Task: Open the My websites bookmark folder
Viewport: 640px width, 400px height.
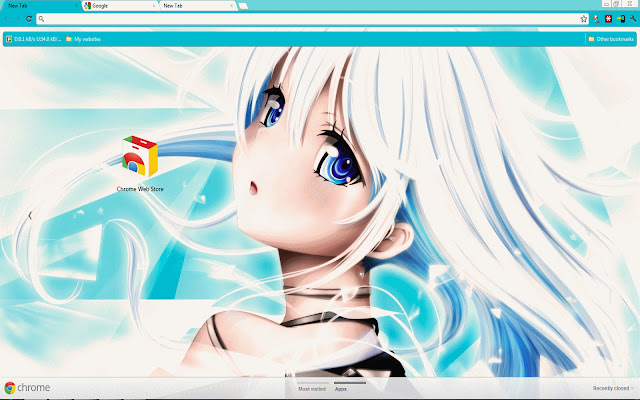Action: click(x=83, y=39)
